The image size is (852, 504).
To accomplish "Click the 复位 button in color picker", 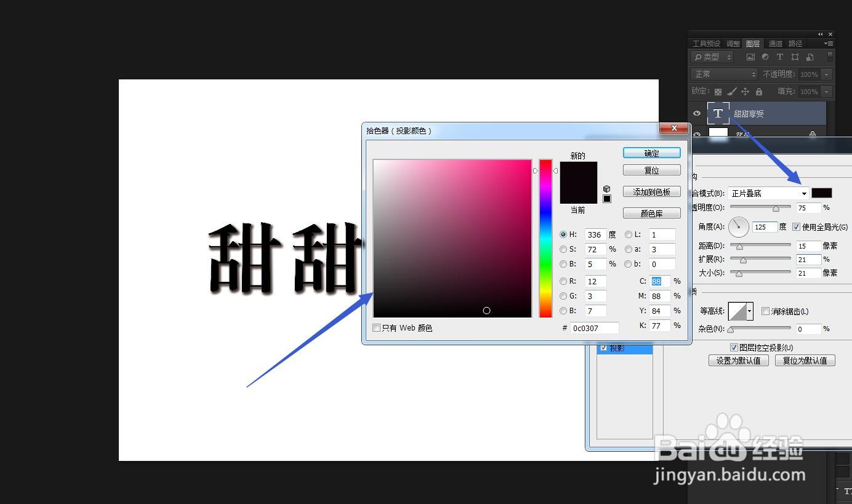I will pos(652,170).
